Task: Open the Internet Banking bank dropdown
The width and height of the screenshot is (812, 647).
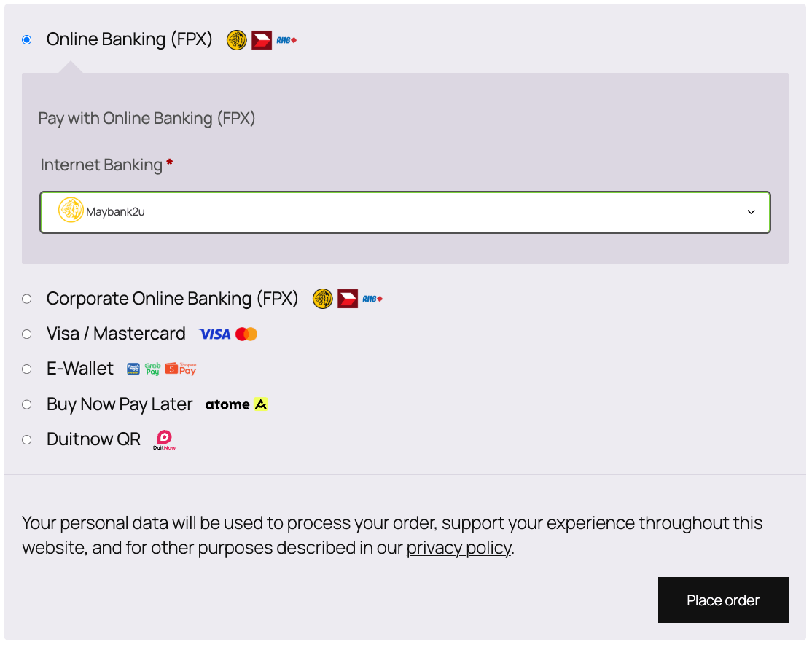Action: coord(405,212)
